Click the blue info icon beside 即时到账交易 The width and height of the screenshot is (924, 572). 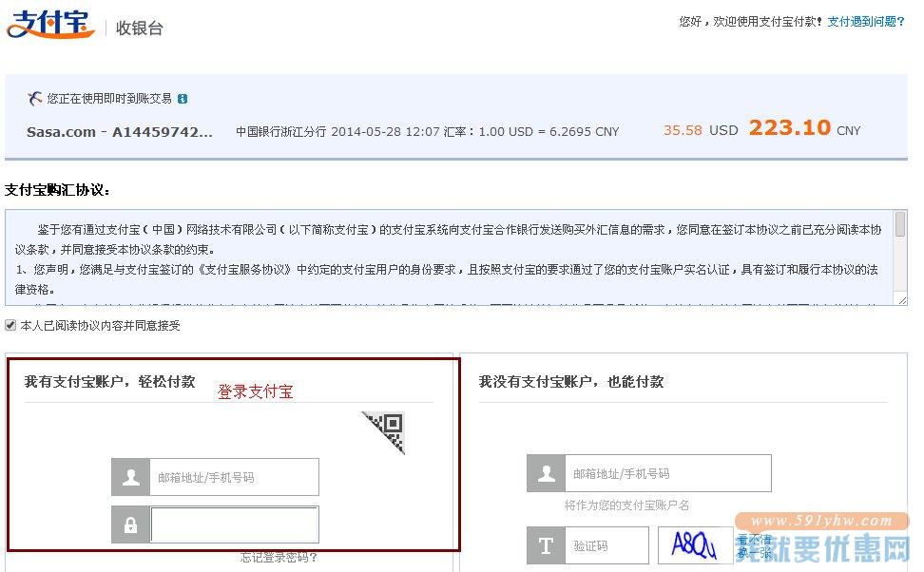pos(183,99)
